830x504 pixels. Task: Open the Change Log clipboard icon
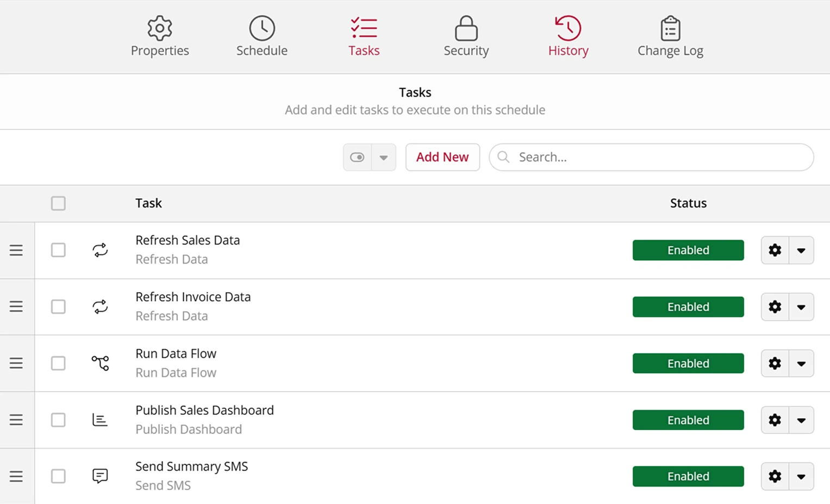[670, 28]
